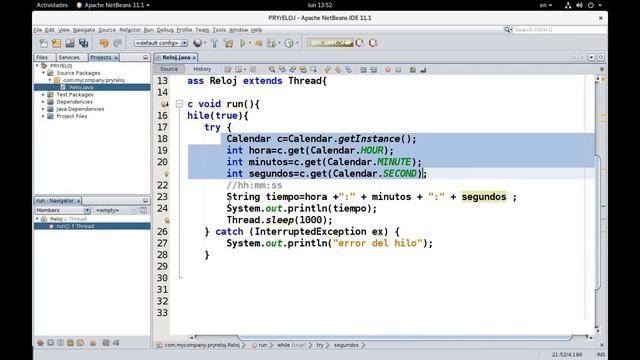Click the Undo toolbar icon
Screen dimensions: 640x360
click(x=104, y=43)
